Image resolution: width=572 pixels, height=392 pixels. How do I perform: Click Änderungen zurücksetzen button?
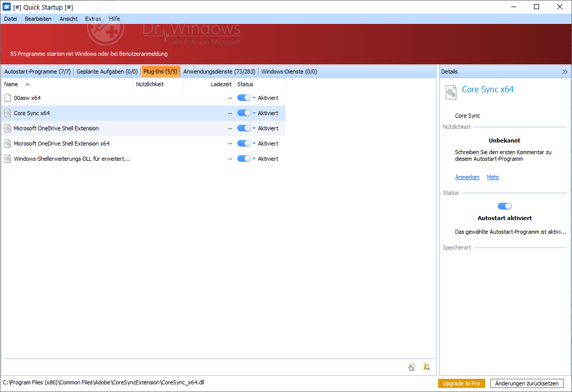[526, 383]
